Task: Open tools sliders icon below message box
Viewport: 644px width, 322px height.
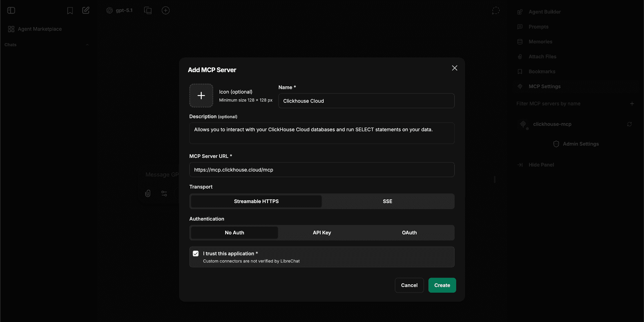Action: point(164,193)
